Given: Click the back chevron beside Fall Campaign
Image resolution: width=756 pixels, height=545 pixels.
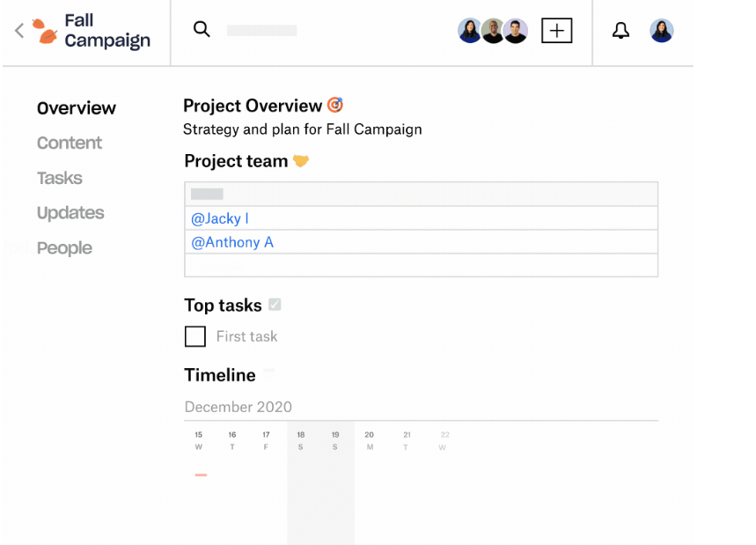Looking at the screenshot, I should [x=19, y=31].
